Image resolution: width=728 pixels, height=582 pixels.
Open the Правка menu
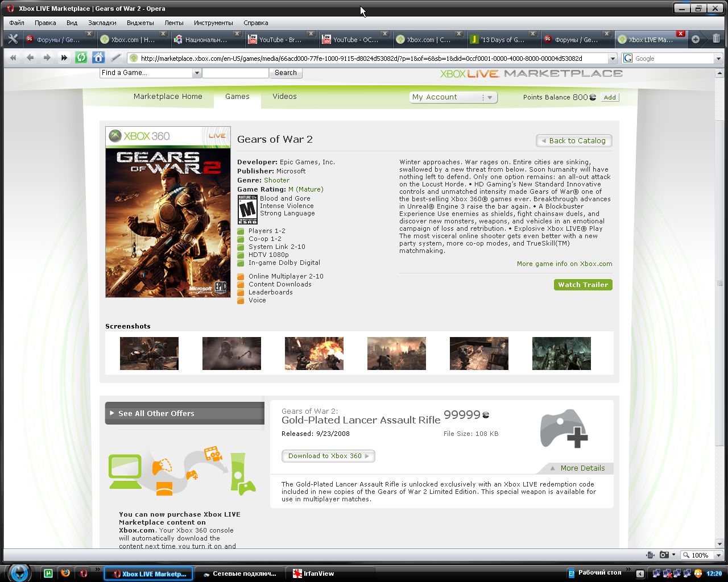(x=45, y=23)
